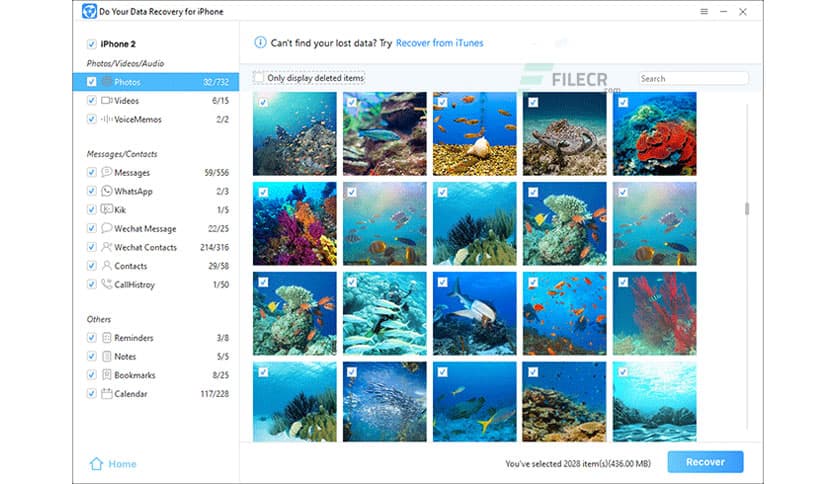Click the Contacts person icon

107,265
